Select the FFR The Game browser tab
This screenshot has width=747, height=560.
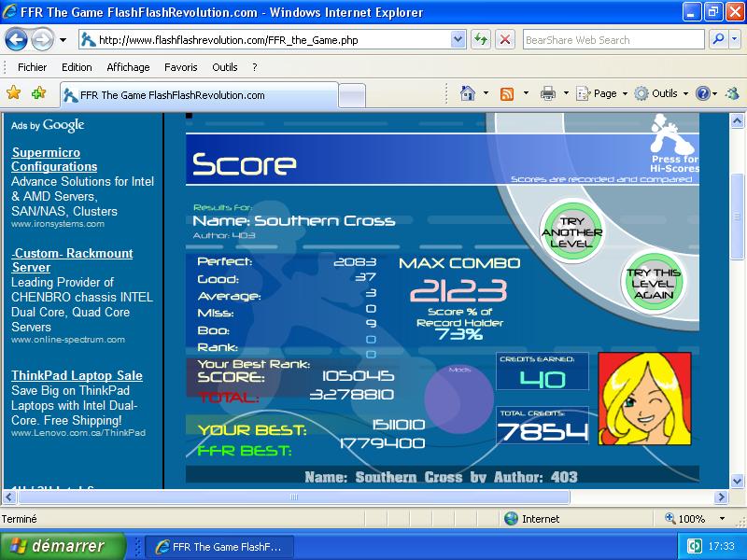coord(199,95)
